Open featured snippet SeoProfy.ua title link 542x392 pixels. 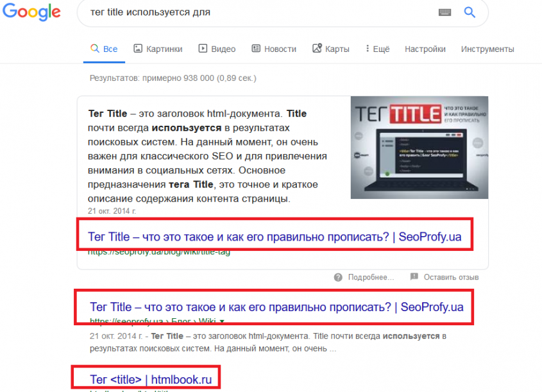[x=275, y=237]
